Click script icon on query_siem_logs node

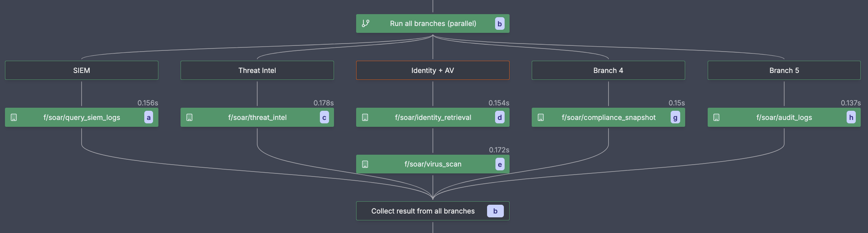14,117
